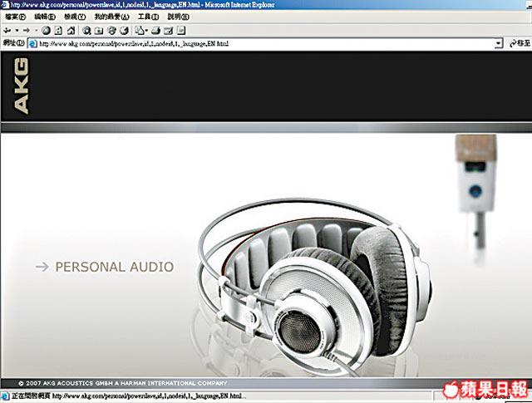Open the Back button history dropdown arrow
This screenshot has width=532, height=403.
click(x=17, y=31)
